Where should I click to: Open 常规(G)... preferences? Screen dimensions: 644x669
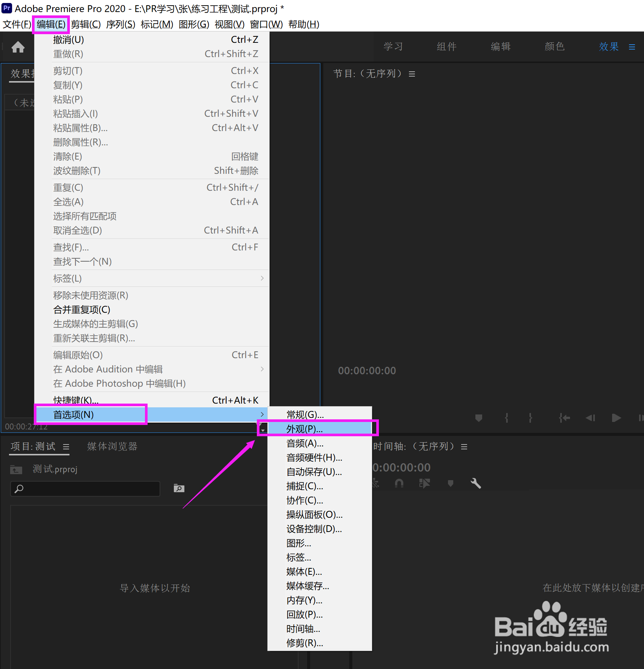click(320, 415)
